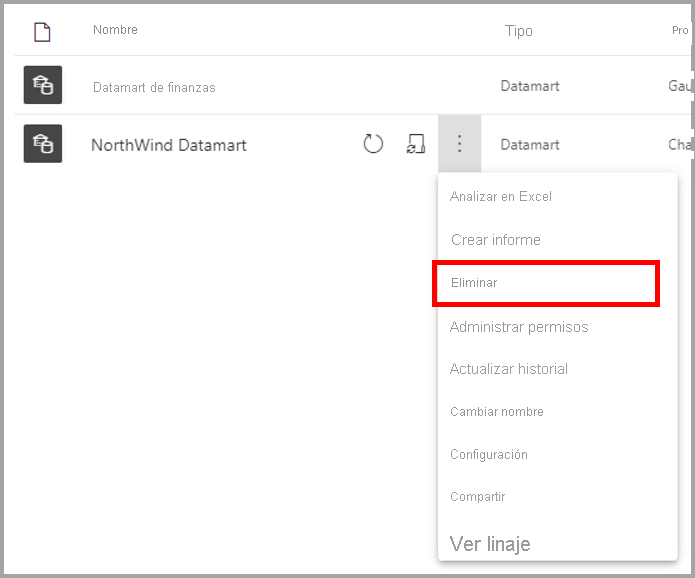Click the Datamart type cell for finanzas row
Image resolution: width=695 pixels, height=578 pixels.
click(x=530, y=86)
